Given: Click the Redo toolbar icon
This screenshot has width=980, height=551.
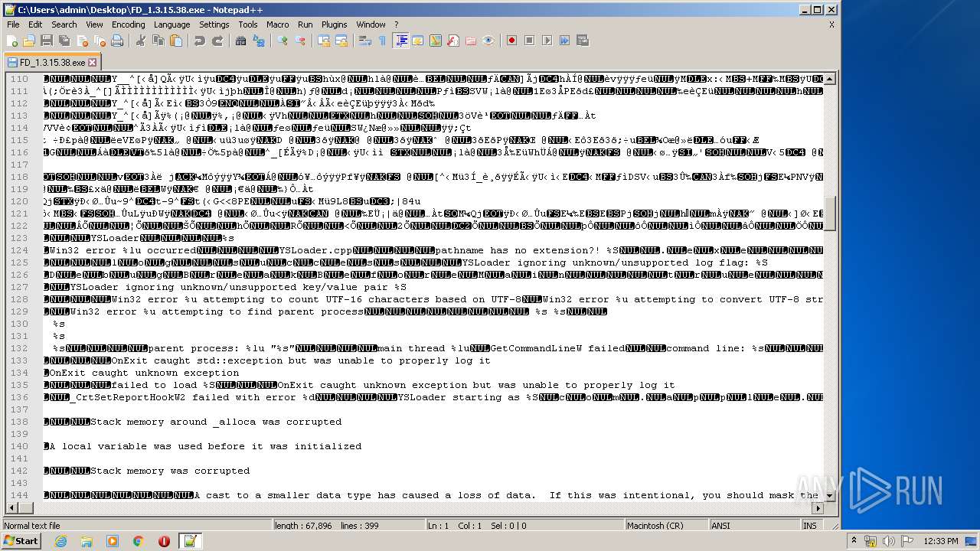Looking at the screenshot, I should tap(217, 41).
